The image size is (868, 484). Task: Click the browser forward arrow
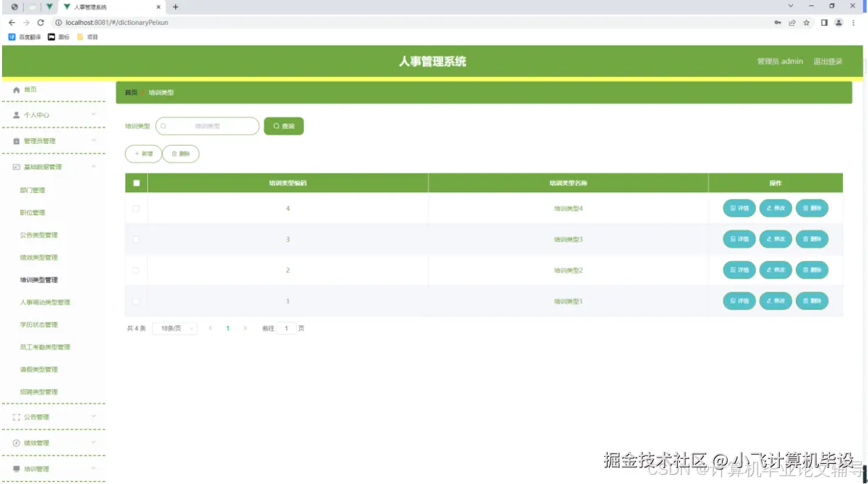[26, 22]
